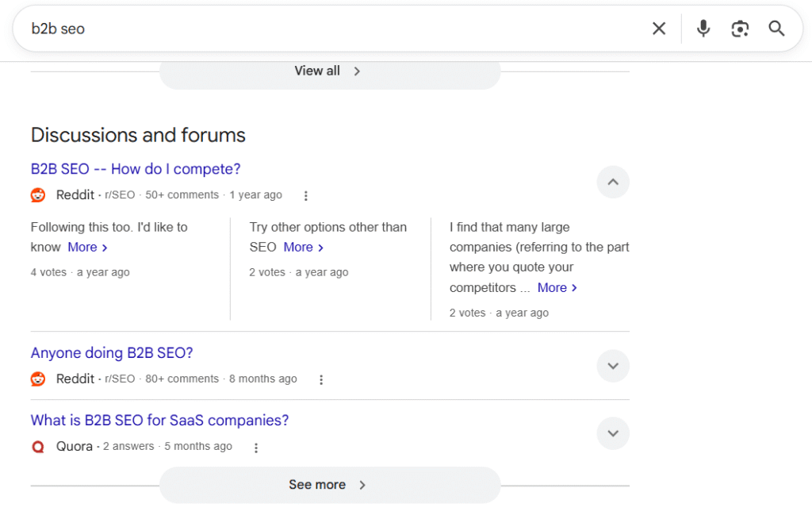This screenshot has height=515, width=812.
Task: Expand the 'Anyone doing B2B SEO?' discussion
Action: (613, 366)
